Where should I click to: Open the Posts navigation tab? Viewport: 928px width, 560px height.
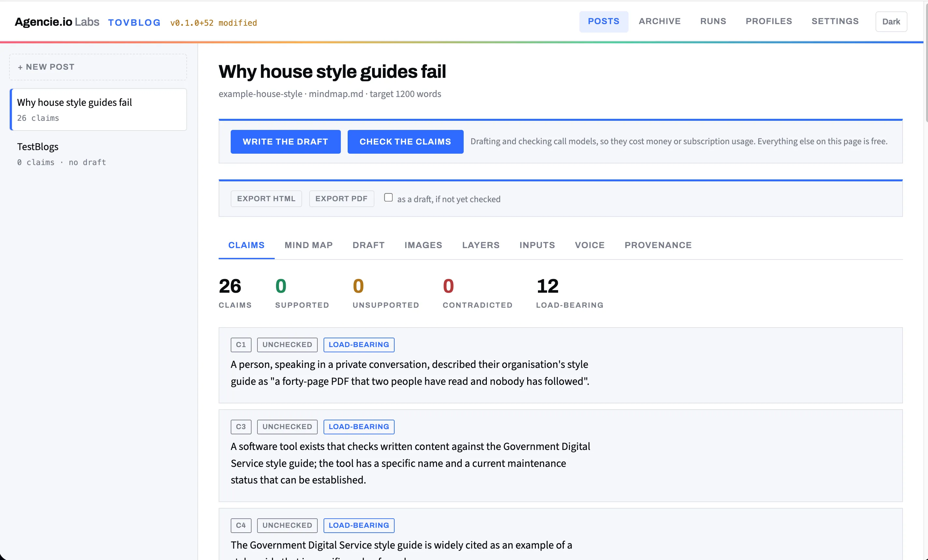pos(603,21)
